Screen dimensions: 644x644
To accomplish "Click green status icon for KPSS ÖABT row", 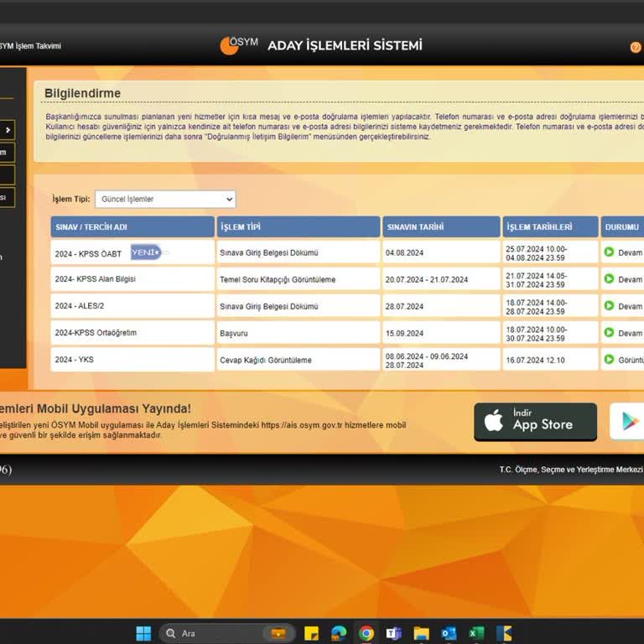I will point(609,252).
